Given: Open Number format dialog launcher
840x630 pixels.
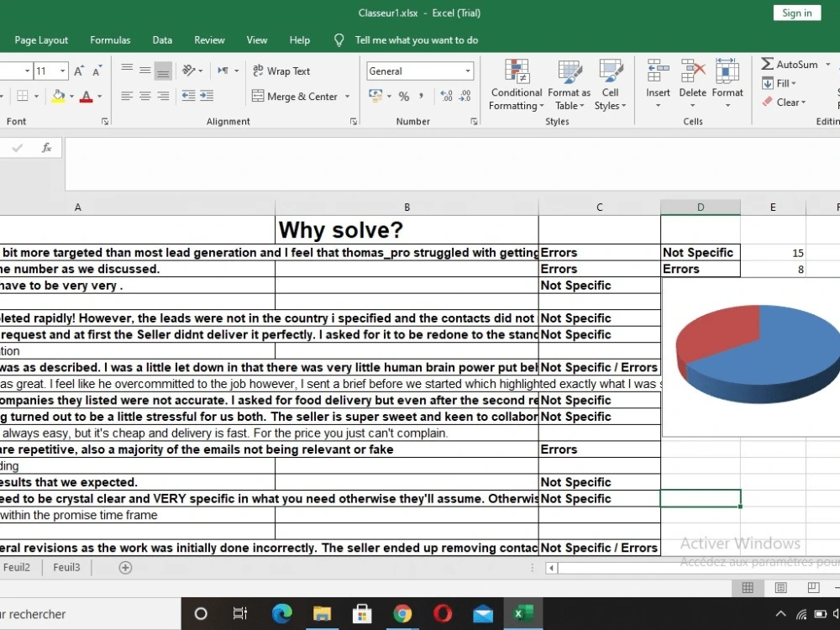Looking at the screenshot, I should coord(474,122).
